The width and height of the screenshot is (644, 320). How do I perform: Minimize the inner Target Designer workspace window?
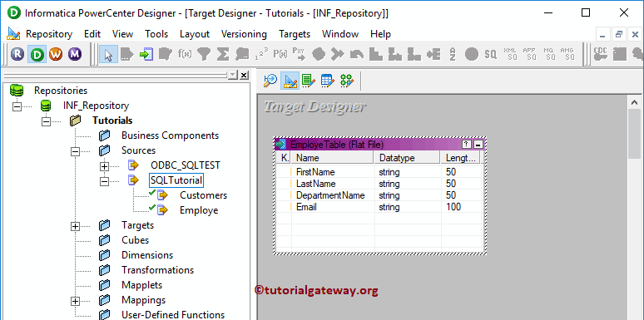pyautogui.click(x=602, y=35)
